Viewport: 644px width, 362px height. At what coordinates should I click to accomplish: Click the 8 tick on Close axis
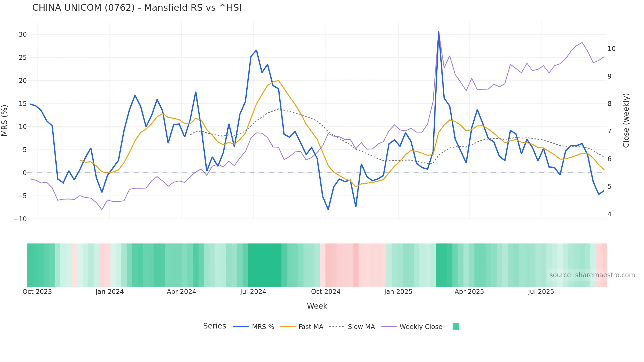(610, 104)
